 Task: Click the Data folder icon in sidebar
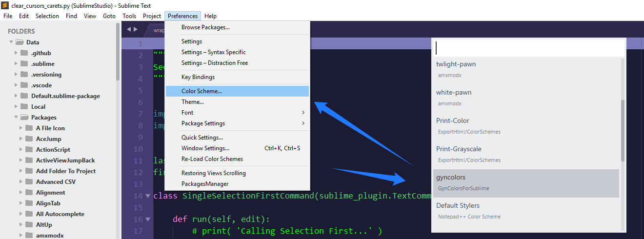[x=20, y=42]
